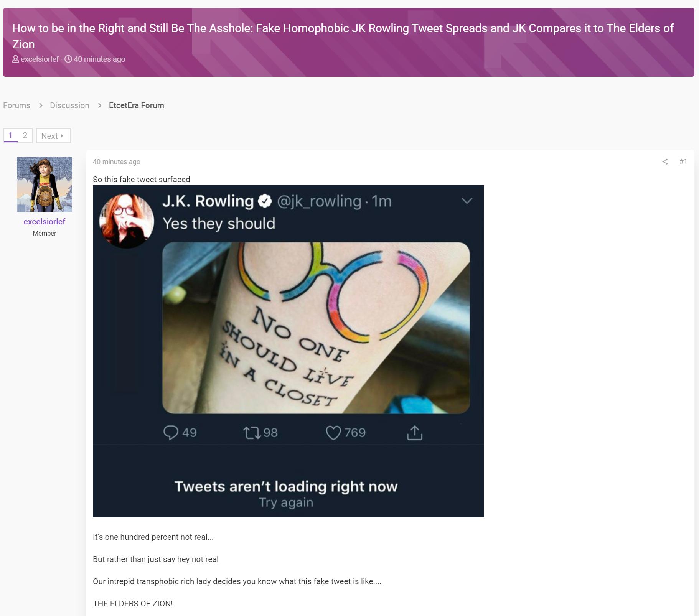This screenshot has height=616, width=699.
Task: Click the chevron after Discussion breadcrumb
Action: pyautogui.click(x=100, y=105)
